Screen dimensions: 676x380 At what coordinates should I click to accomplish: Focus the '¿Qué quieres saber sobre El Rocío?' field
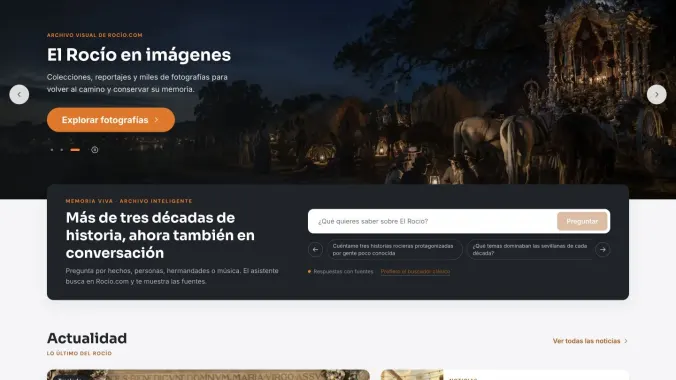[432, 221]
